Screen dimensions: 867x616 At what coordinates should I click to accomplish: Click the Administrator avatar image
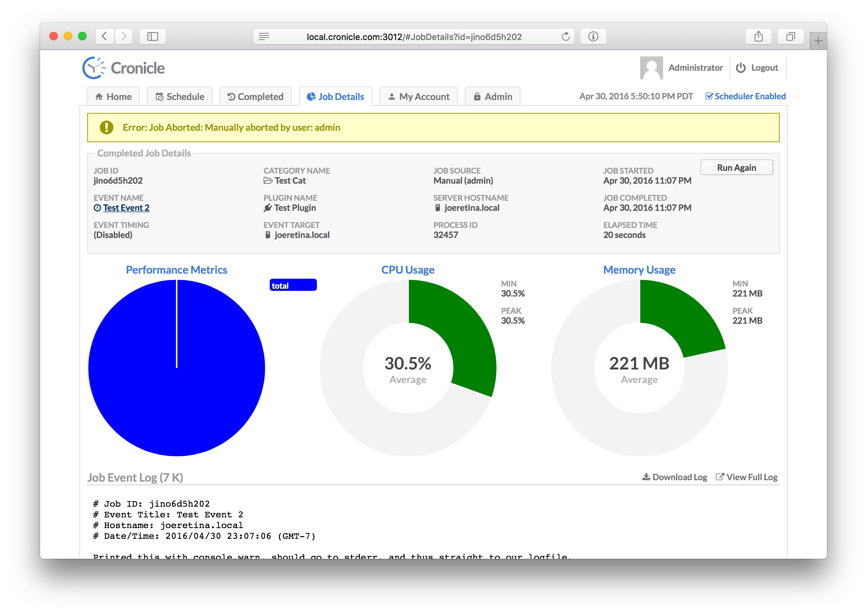point(651,68)
